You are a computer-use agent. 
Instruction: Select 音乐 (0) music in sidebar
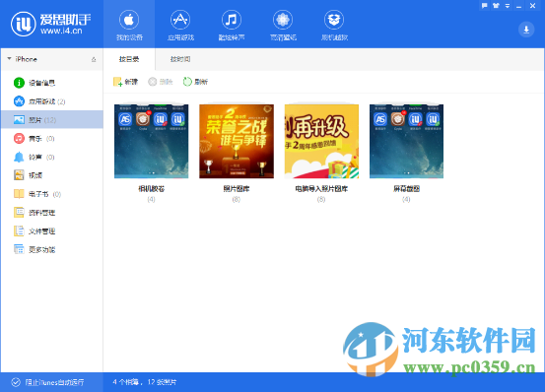tap(52, 138)
